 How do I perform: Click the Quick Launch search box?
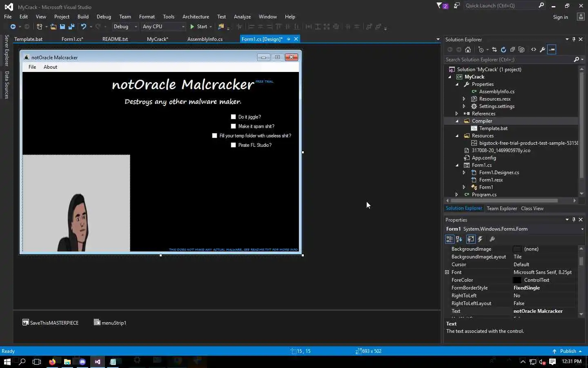tap(500, 6)
